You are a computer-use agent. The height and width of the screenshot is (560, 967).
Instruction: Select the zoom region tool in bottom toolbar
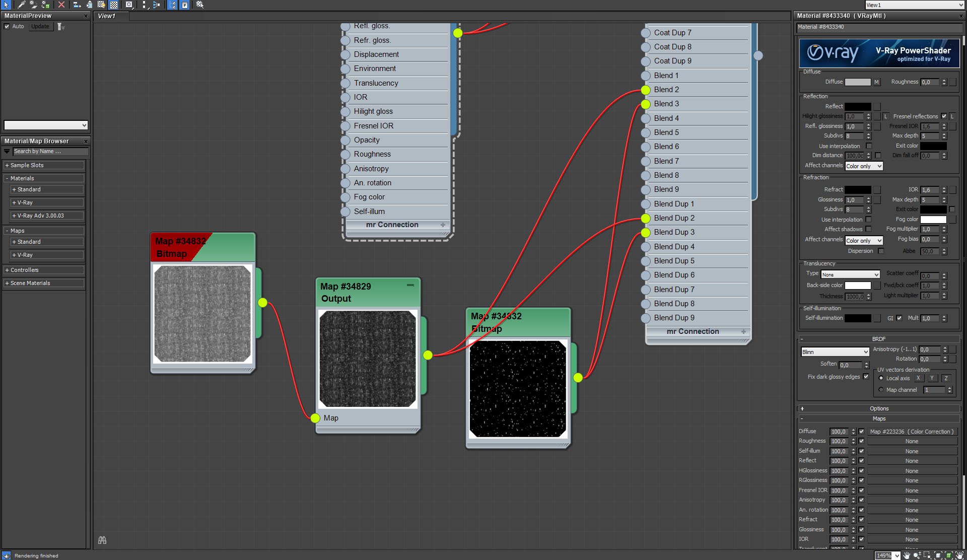[927, 555]
